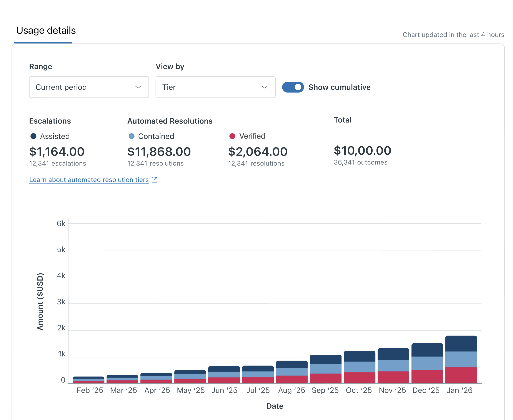
Task: Click the Verified red legend dot
Action: tap(232, 136)
